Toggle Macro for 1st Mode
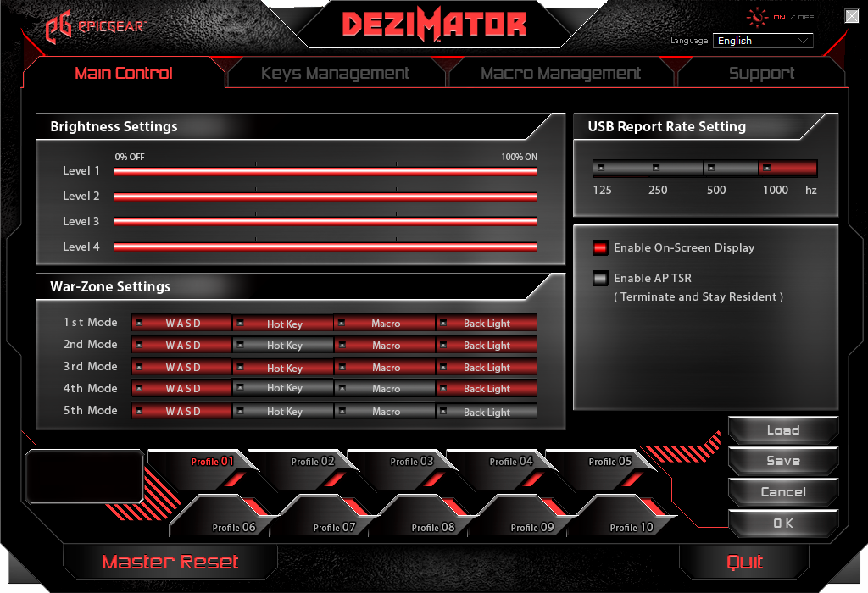This screenshot has width=868, height=593. pyautogui.click(x=385, y=323)
